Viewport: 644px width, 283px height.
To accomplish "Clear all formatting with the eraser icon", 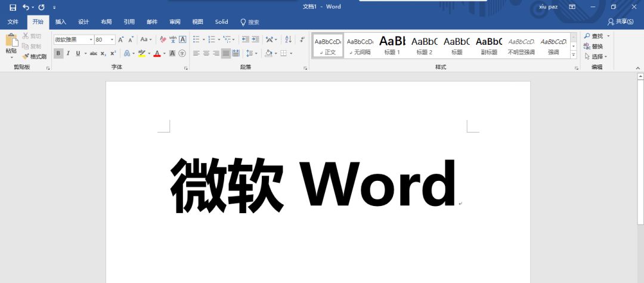I will 163,39.
